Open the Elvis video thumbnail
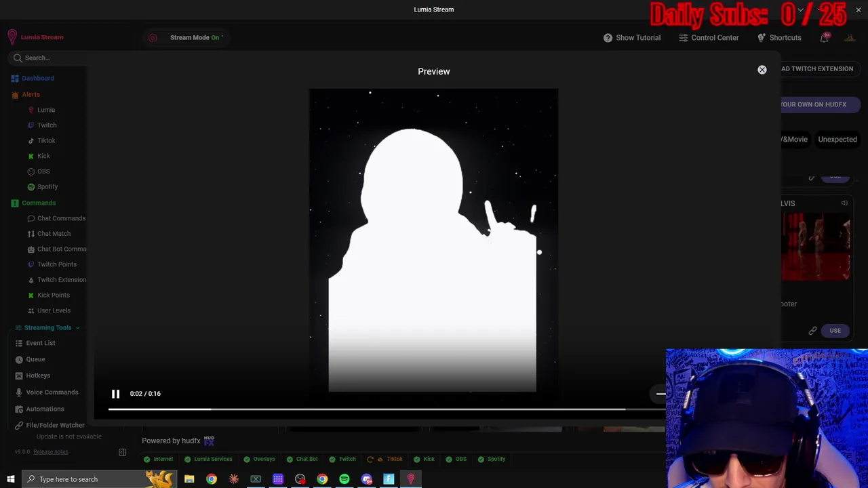868x488 pixels. 816,247
